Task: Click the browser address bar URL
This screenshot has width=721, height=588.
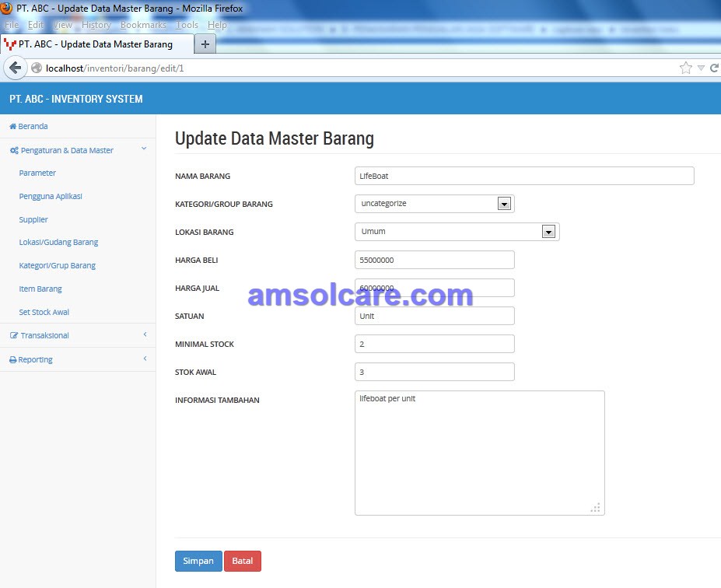Action: 114,68
